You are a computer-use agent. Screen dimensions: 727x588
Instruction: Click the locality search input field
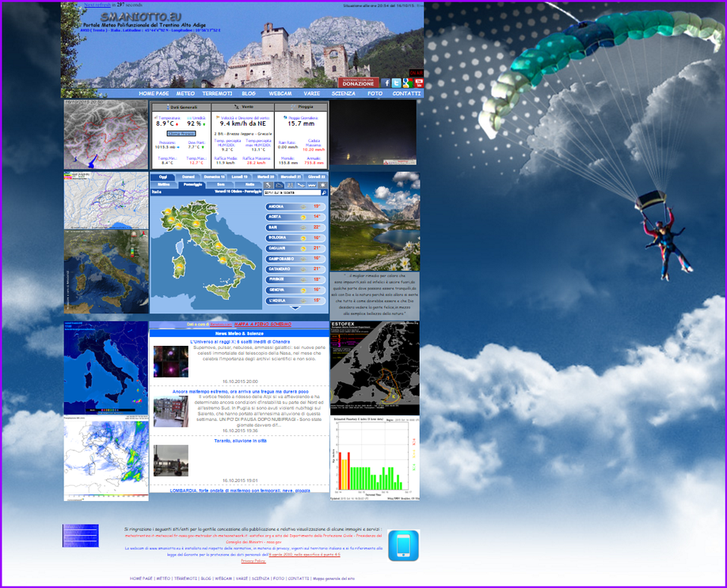pos(292,193)
